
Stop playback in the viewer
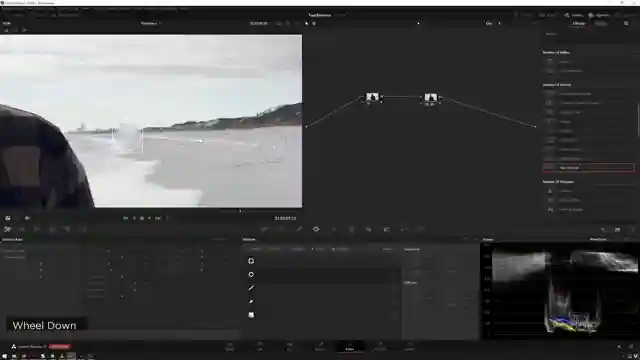142,218
